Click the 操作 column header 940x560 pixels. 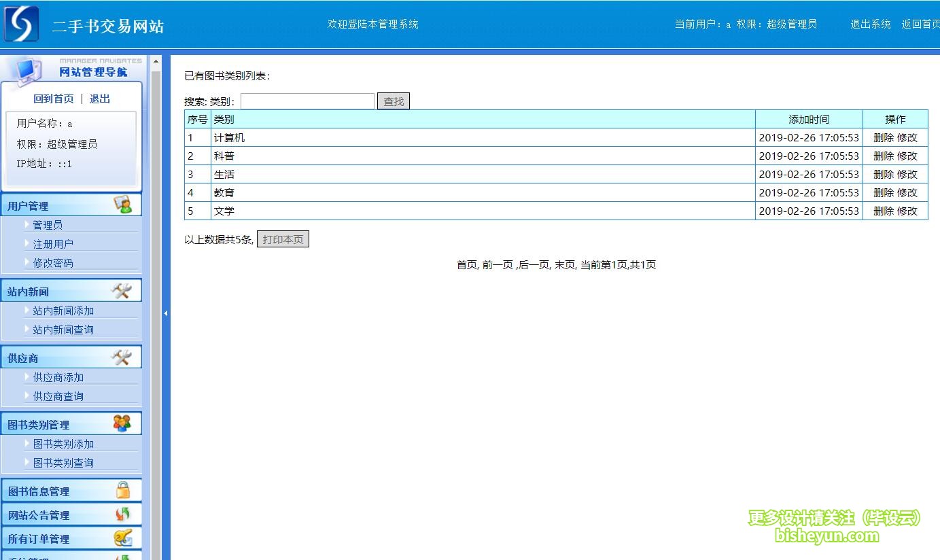pyautogui.click(x=895, y=119)
